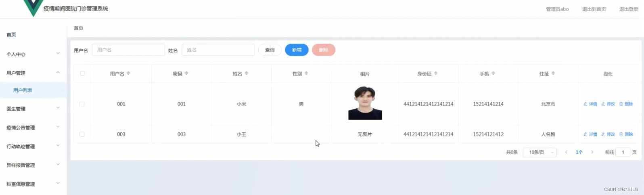Click the blue 新增 button
Image resolution: width=644 pixels, height=195 pixels.
297,50
